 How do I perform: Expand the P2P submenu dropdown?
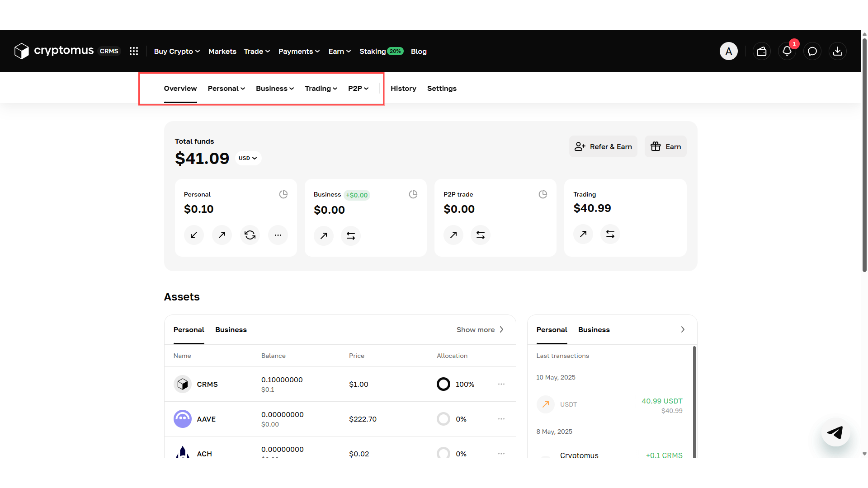tap(359, 89)
